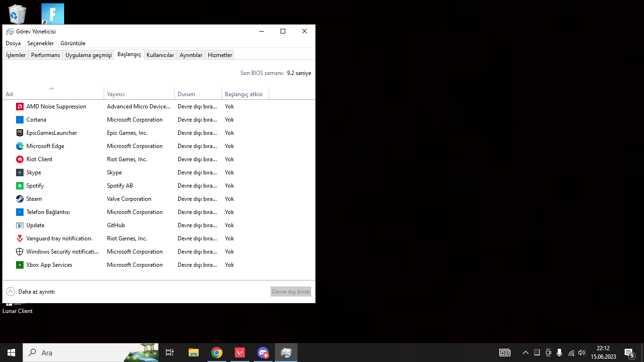Open News and Interests in the taskbar

pos(505,353)
